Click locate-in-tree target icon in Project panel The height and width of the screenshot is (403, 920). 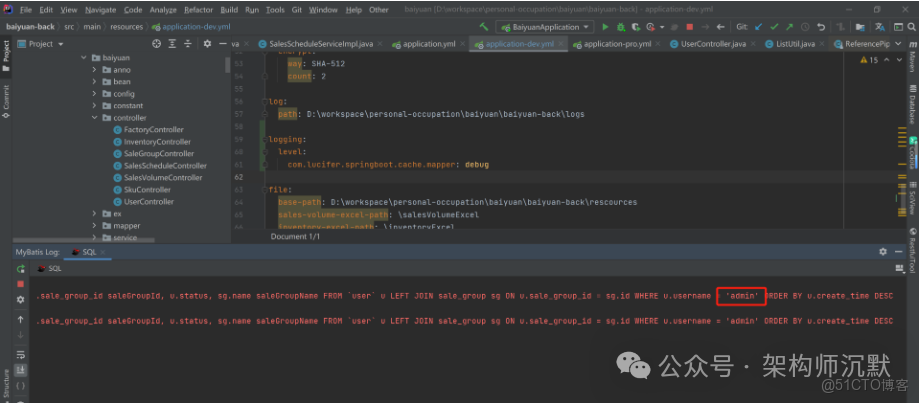coord(156,44)
